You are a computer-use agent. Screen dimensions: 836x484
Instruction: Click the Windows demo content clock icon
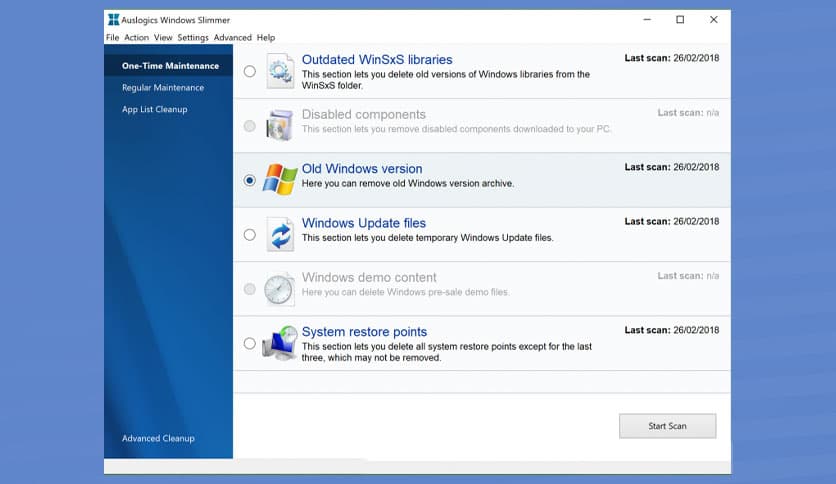(x=279, y=289)
